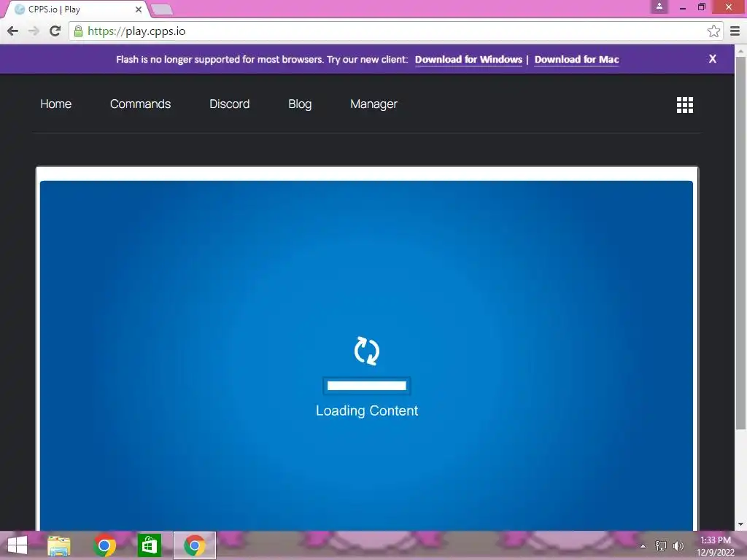The height and width of the screenshot is (560, 747).
Task: Click the volume speaker tray icon
Action: 678,545
